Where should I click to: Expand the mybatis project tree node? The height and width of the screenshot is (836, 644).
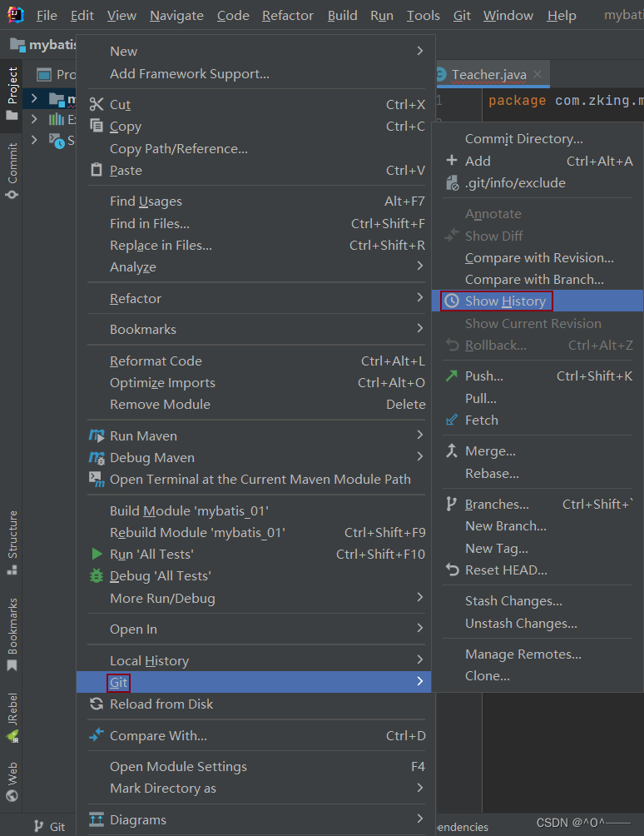coord(34,99)
